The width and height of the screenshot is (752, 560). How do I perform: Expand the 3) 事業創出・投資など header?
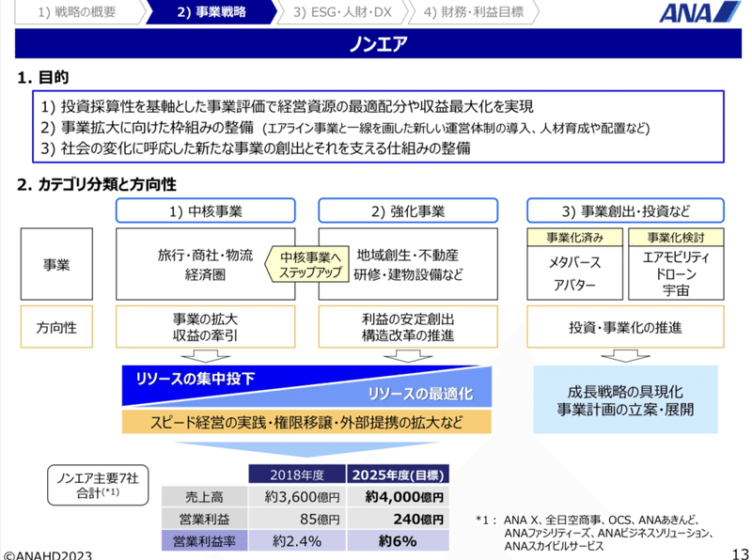(x=624, y=210)
